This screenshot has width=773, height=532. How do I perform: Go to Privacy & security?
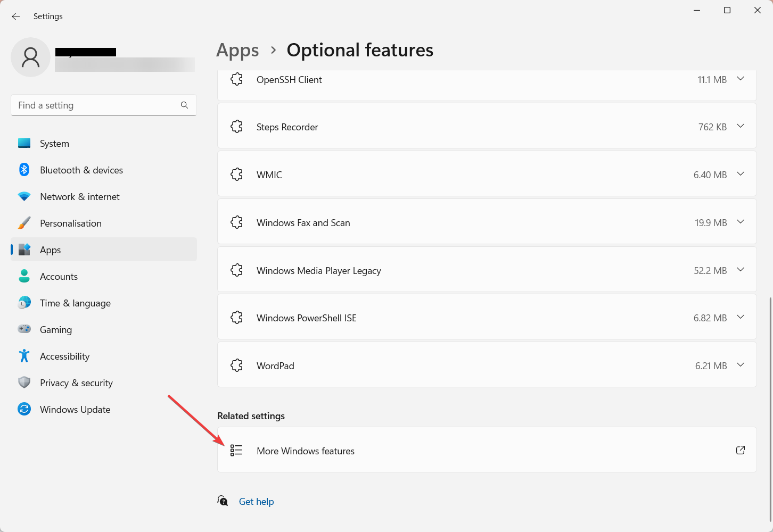(x=104, y=383)
